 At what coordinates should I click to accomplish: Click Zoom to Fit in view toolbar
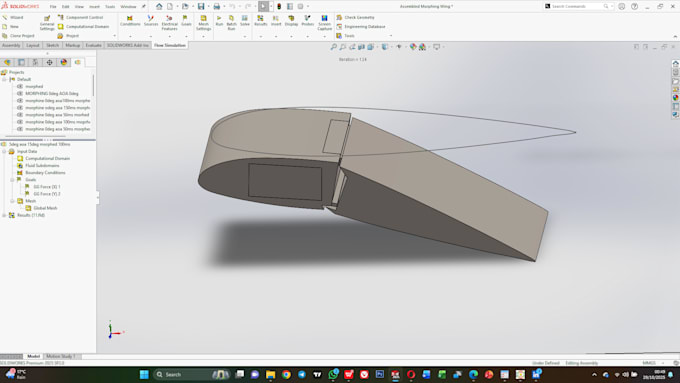(333, 47)
